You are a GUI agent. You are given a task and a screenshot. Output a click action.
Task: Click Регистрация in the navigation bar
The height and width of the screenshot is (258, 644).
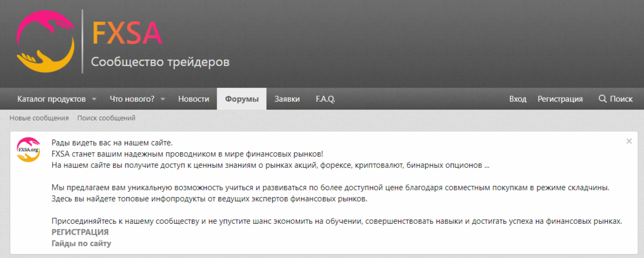[x=560, y=99]
